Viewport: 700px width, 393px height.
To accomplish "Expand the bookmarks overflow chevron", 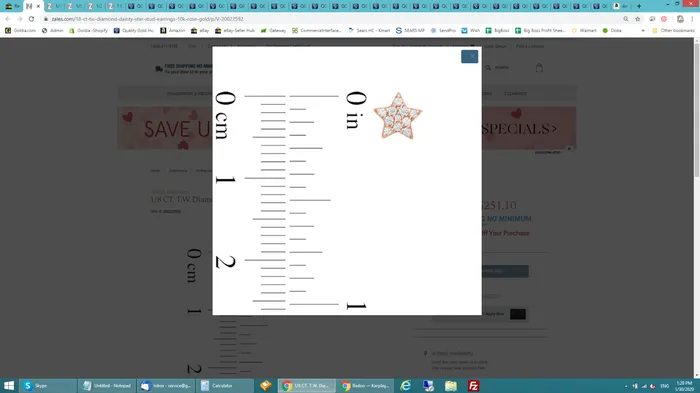I will click(643, 30).
